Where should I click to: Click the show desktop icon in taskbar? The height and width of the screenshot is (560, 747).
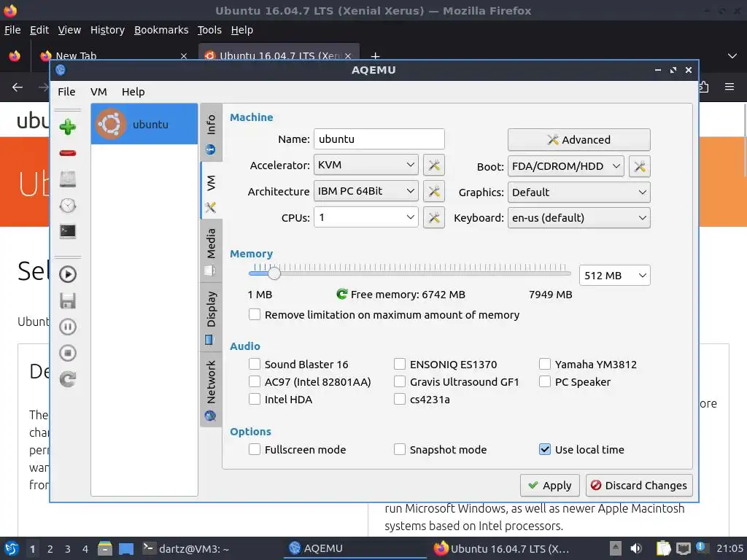click(125, 548)
